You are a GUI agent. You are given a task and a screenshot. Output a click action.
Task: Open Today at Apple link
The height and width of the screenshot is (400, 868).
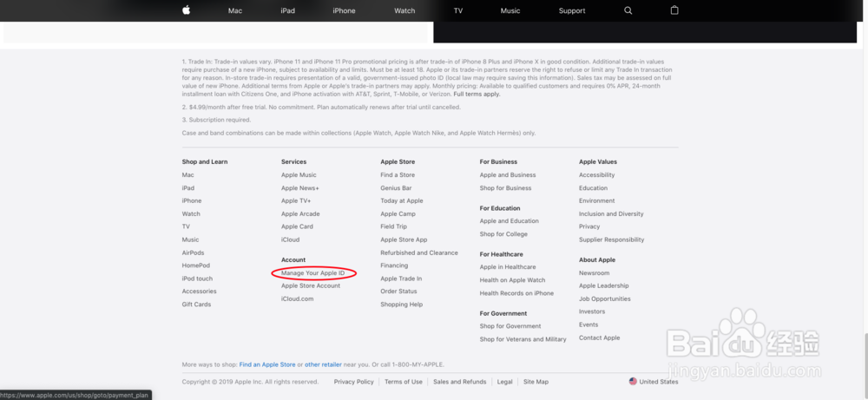click(x=402, y=200)
